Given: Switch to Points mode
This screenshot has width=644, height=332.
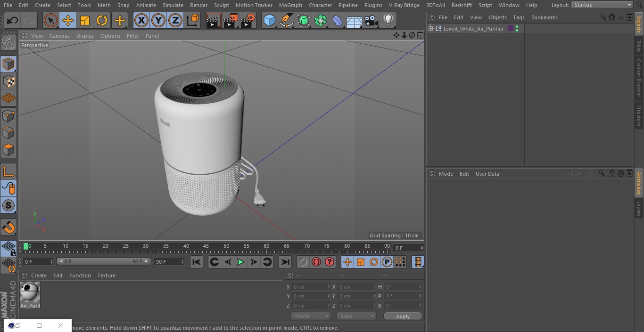Looking at the screenshot, I should point(8,115).
